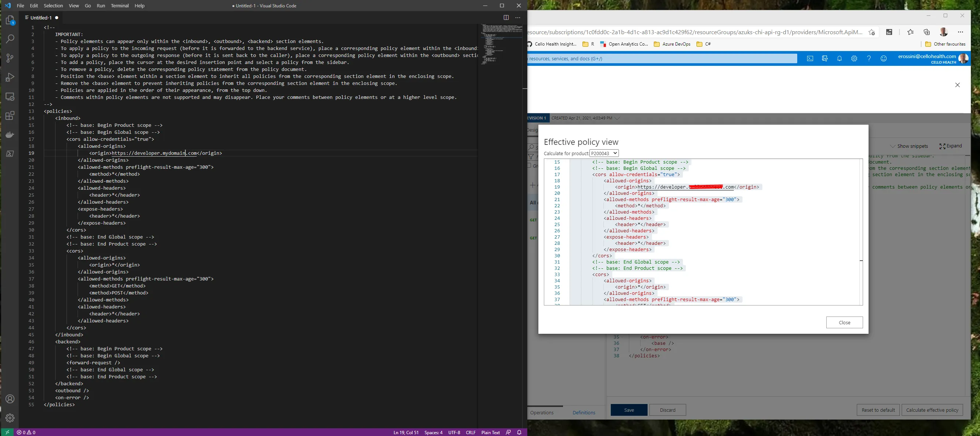This screenshot has width=980, height=436.
Task: Open the Explorer view in activity bar
Action: pyautogui.click(x=10, y=20)
